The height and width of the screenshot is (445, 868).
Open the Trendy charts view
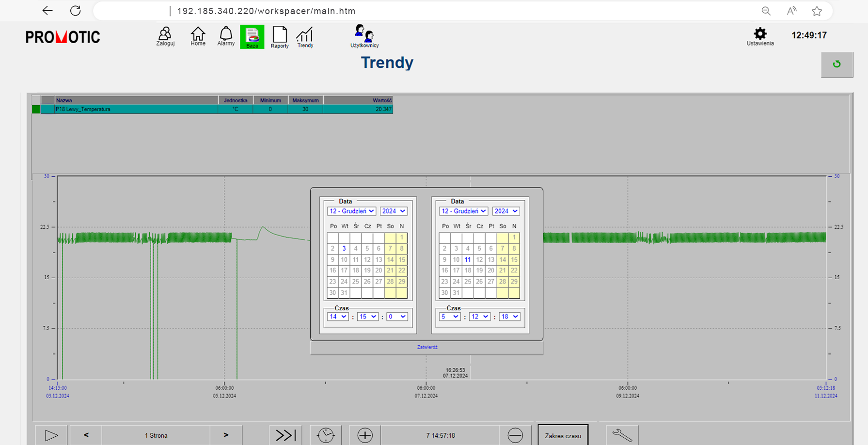(305, 36)
